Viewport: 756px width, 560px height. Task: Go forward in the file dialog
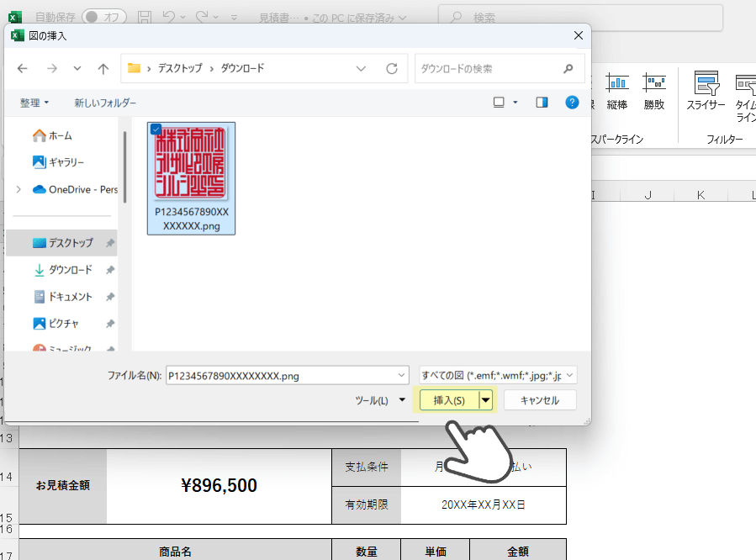(52, 68)
